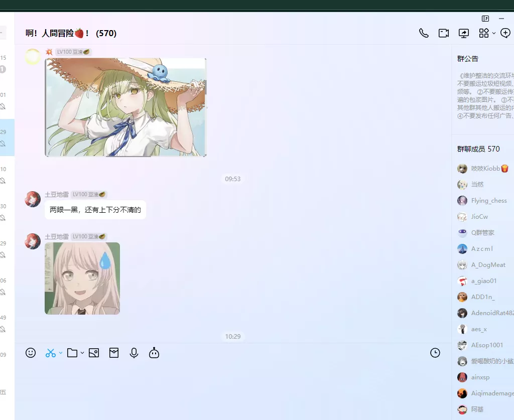Click the 土豆地雷 username above the text message
Viewport: 514px width, 420px height.
[x=57, y=194]
